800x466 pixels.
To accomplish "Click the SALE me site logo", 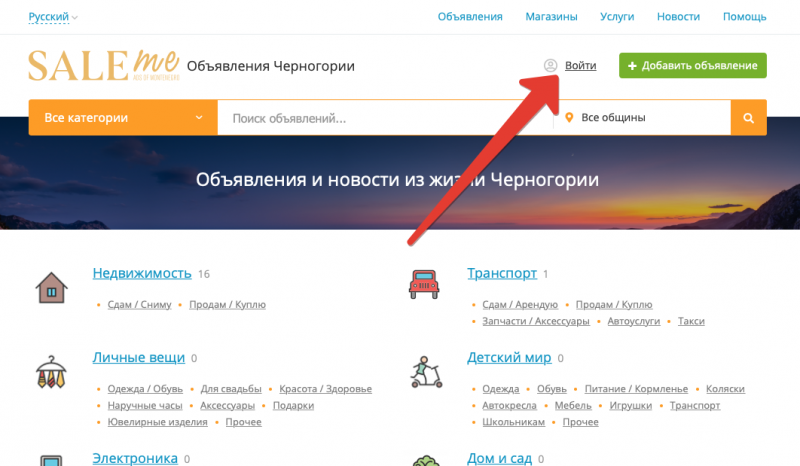I will pos(102,66).
